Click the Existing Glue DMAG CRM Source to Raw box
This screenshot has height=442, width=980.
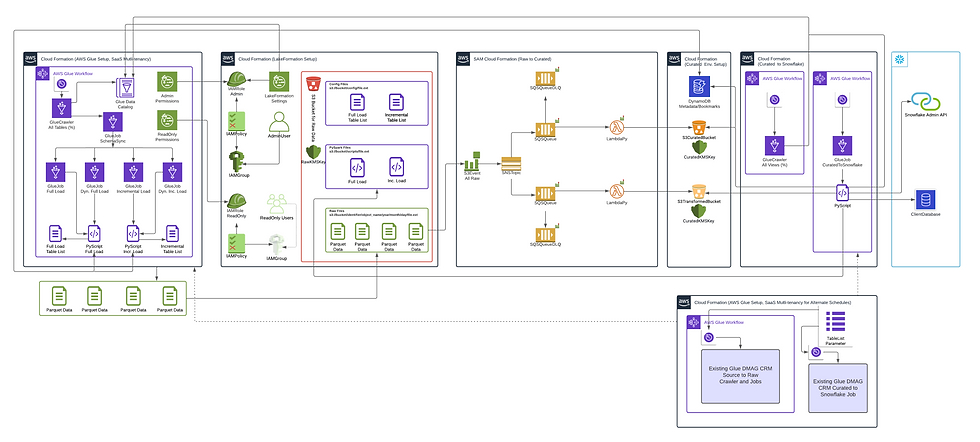tap(741, 376)
